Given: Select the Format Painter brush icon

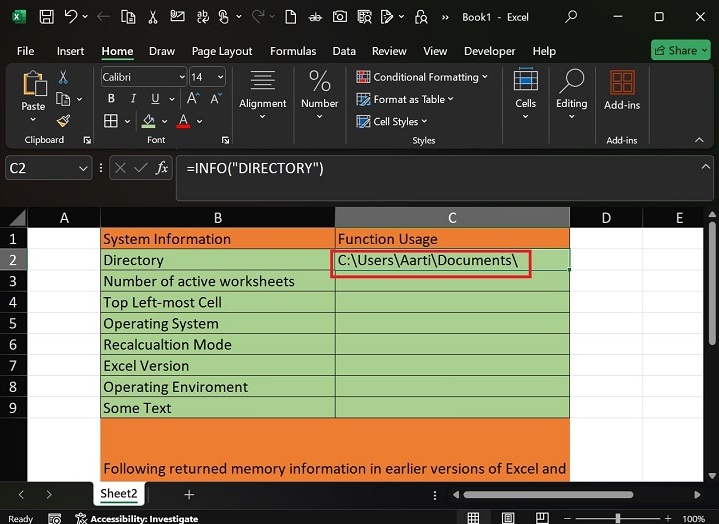Looking at the screenshot, I should pyautogui.click(x=63, y=121).
